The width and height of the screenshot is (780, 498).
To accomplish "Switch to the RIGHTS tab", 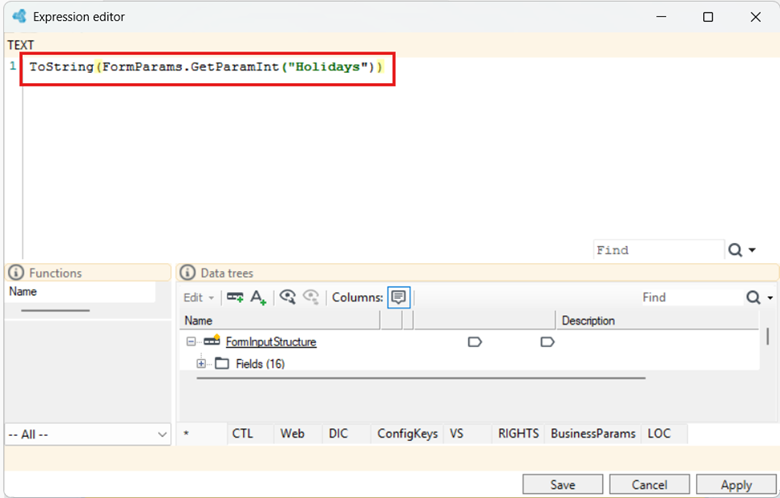I will (518, 434).
